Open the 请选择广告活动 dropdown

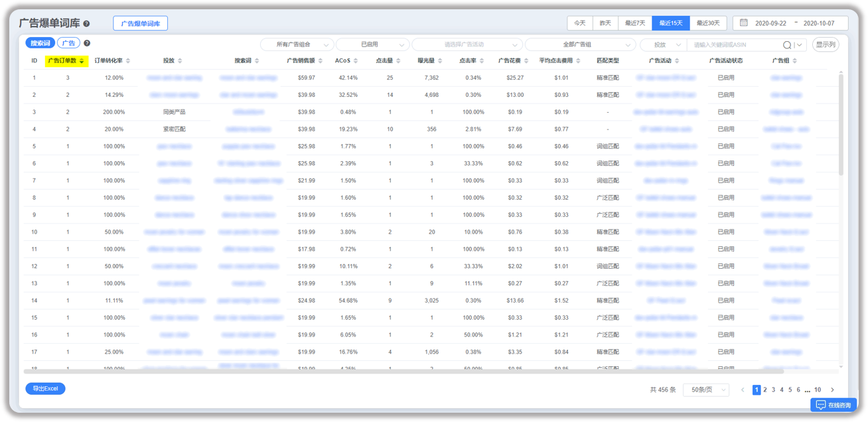(x=467, y=44)
